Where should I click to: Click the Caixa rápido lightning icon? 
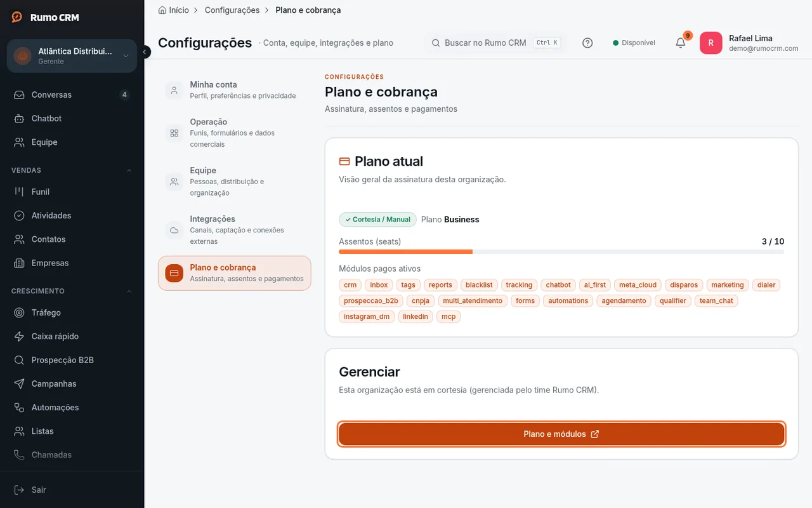(x=20, y=337)
